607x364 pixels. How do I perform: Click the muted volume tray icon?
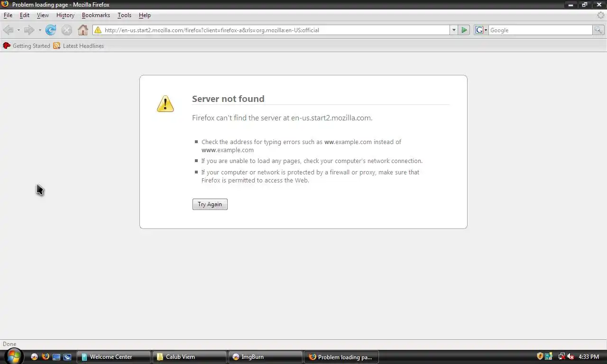570,356
